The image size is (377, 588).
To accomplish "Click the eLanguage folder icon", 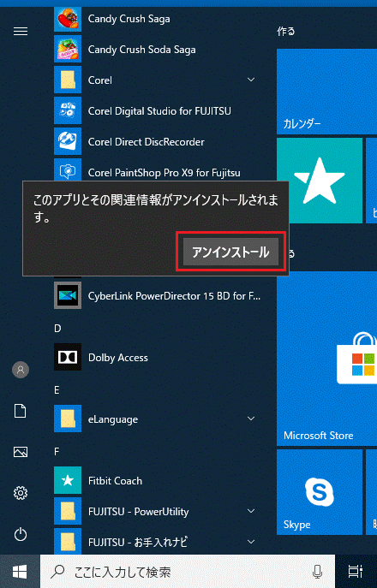I will pyautogui.click(x=68, y=419).
